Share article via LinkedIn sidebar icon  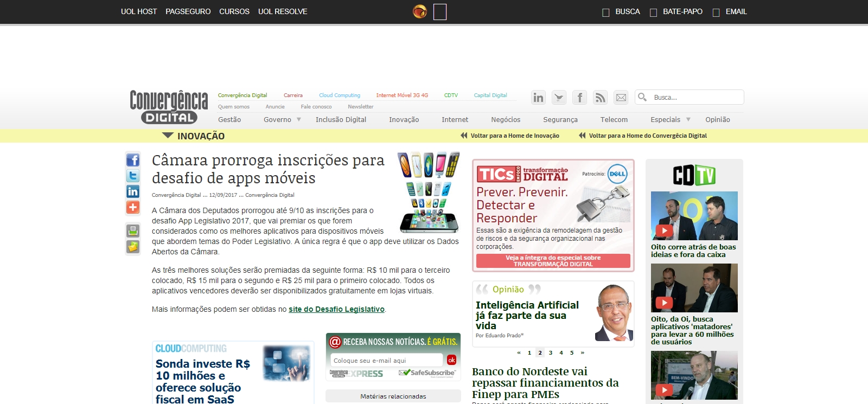pyautogui.click(x=133, y=191)
